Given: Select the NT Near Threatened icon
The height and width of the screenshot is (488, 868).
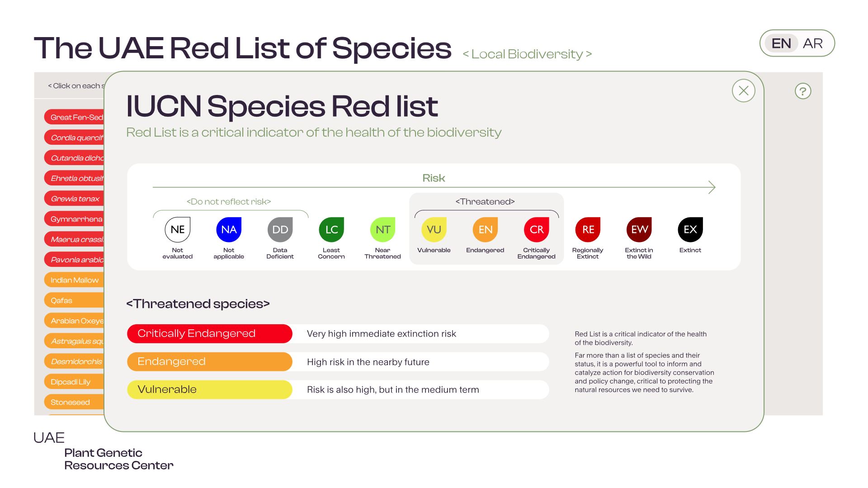Looking at the screenshot, I should click(x=382, y=229).
